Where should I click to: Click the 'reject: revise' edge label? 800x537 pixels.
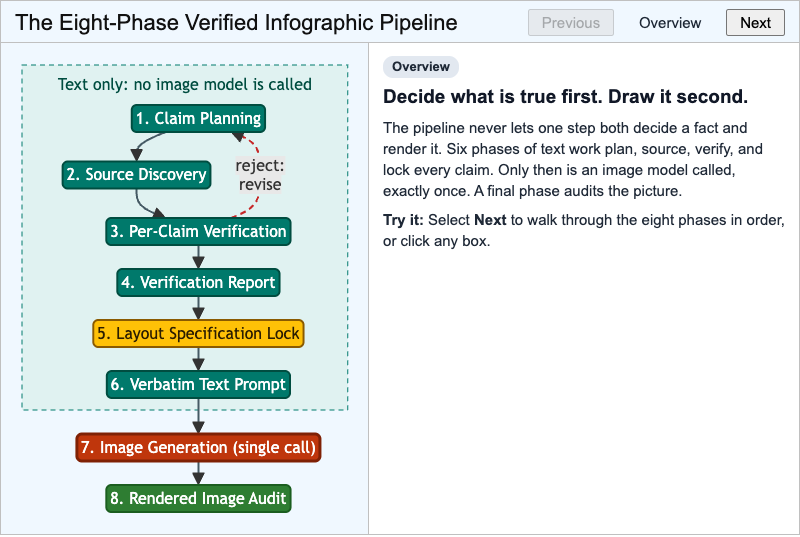260,175
